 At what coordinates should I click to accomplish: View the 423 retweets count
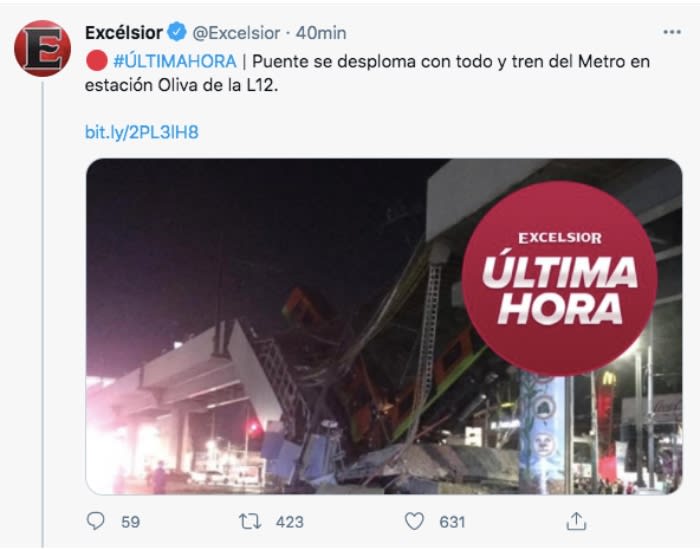point(290,521)
